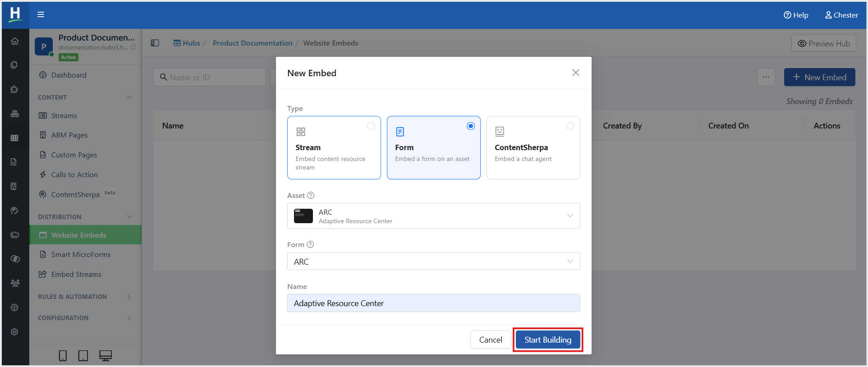
Task: Switch to tablet preview icon
Action: (x=83, y=356)
